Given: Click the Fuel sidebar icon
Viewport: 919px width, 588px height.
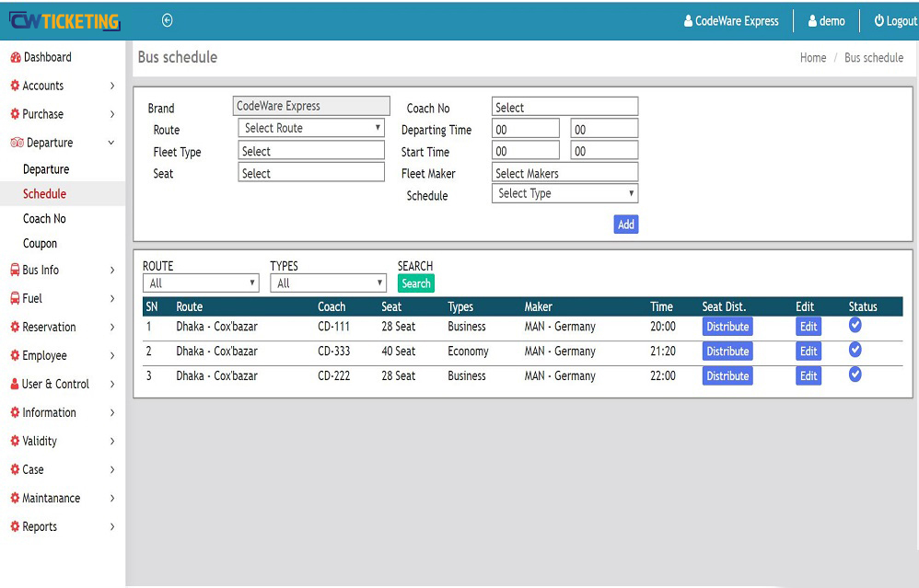Looking at the screenshot, I should tap(14, 298).
